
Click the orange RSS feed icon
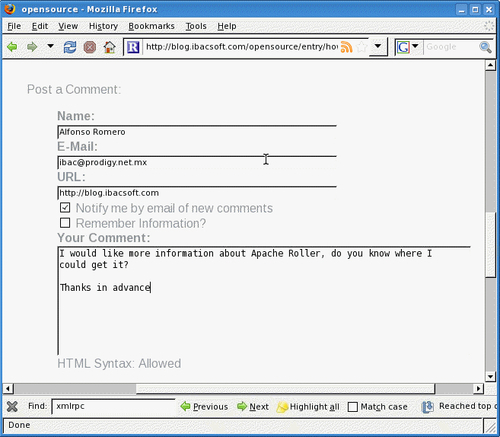pyautogui.click(x=346, y=47)
